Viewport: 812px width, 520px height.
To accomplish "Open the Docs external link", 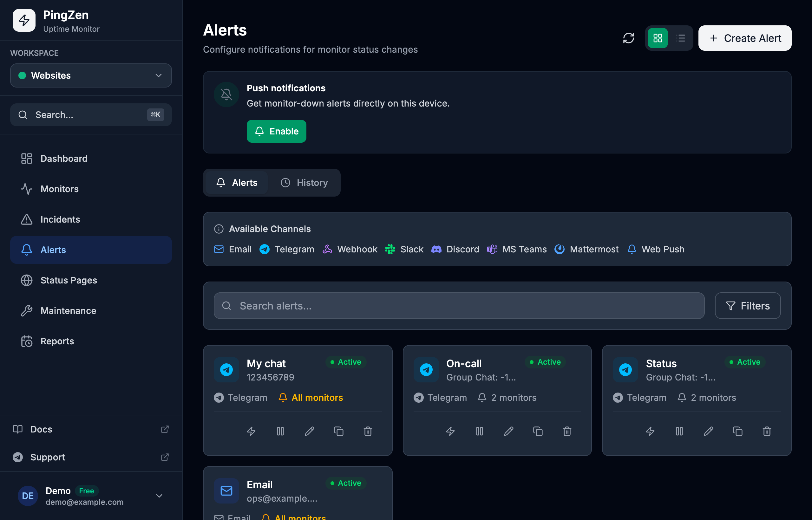I will pyautogui.click(x=91, y=429).
